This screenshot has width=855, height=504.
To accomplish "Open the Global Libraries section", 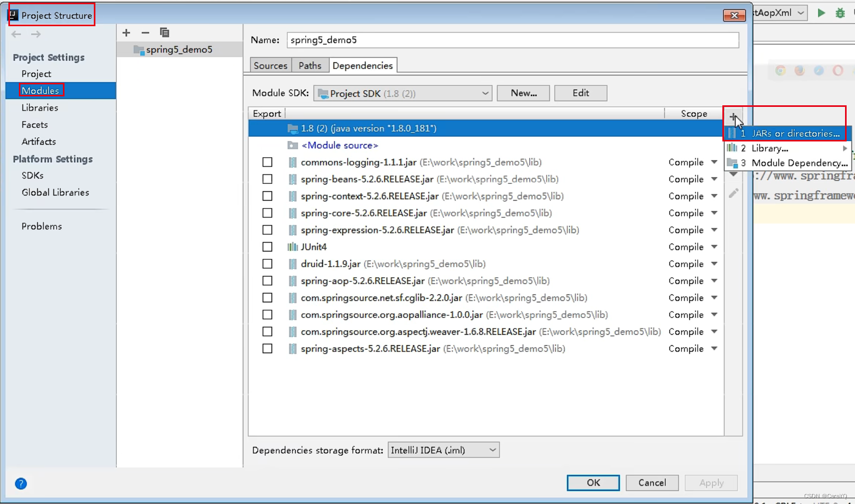I will coord(56,192).
